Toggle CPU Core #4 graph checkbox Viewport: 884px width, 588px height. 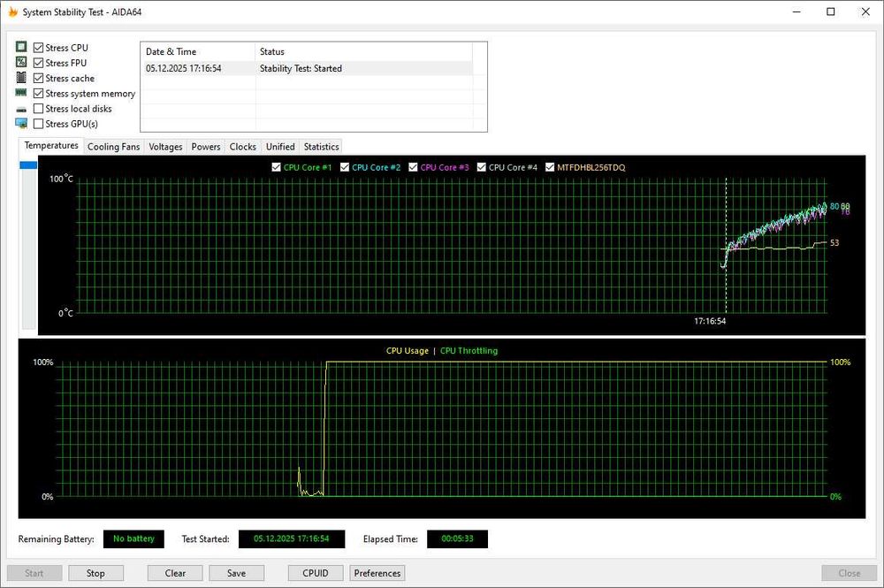point(482,167)
